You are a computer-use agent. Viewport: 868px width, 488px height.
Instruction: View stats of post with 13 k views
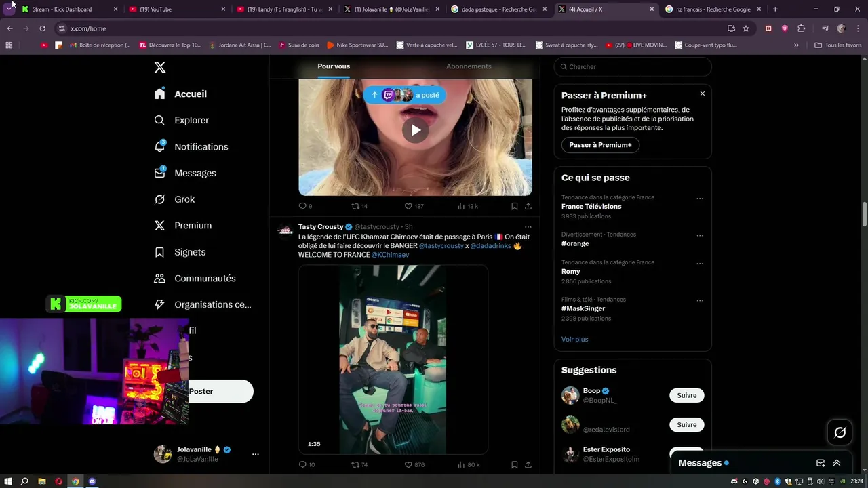[468, 206]
